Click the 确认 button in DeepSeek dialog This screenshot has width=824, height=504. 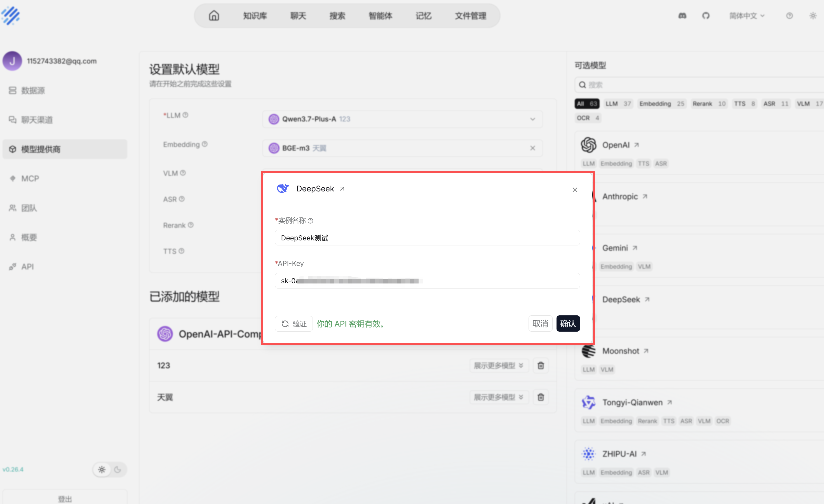coord(568,324)
